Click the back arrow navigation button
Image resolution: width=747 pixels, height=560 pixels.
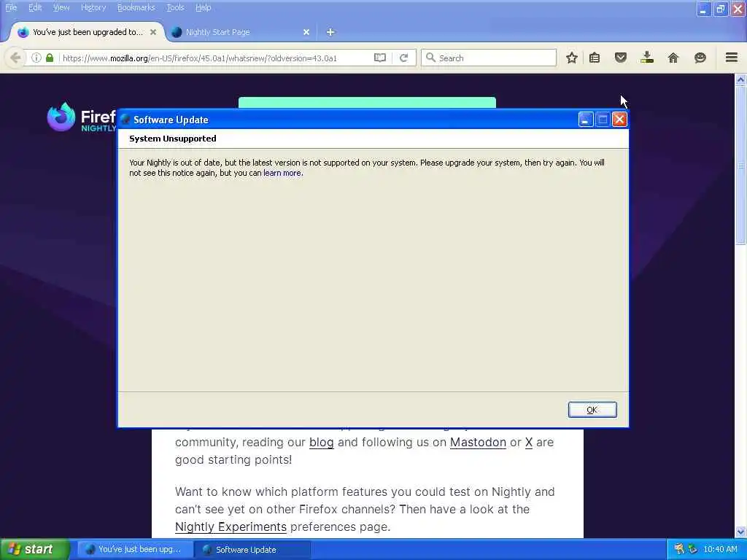pos(15,58)
